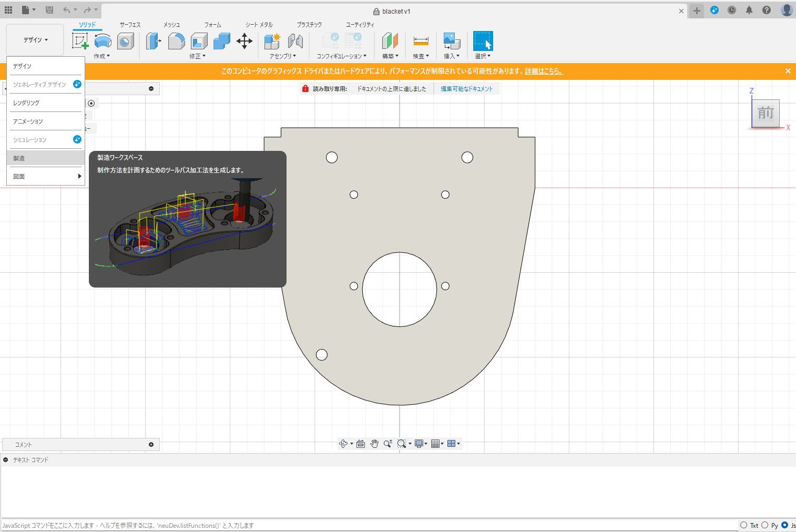796x532 pixels.
Task: Select the Press Pull tool
Action: (154, 41)
